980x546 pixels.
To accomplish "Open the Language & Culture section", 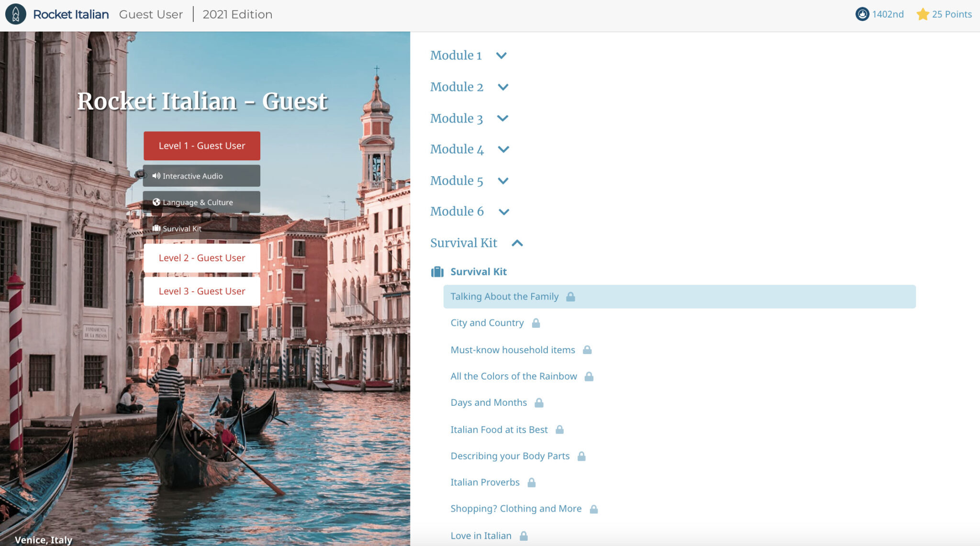I will point(201,202).
